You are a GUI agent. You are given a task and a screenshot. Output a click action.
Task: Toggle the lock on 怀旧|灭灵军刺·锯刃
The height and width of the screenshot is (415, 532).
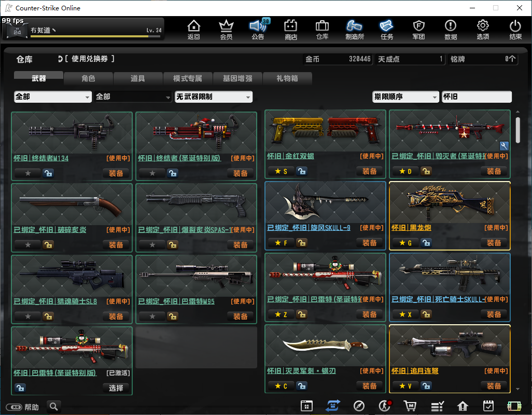click(301, 386)
